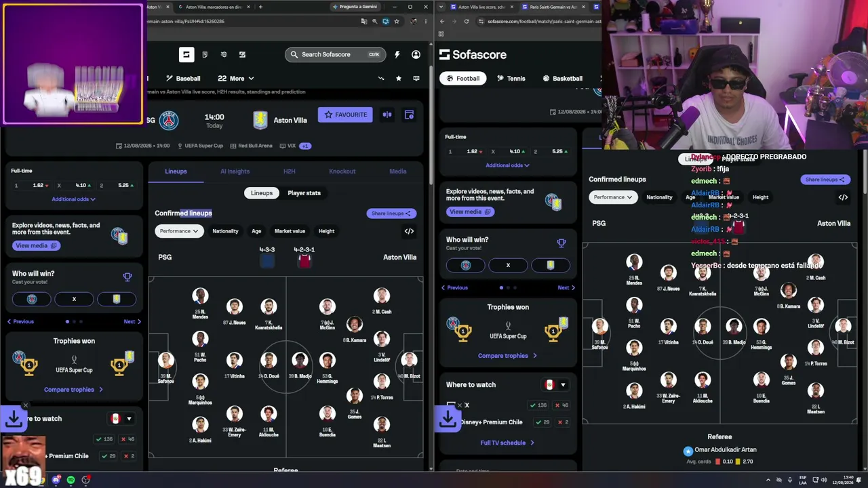
Task: Open embed code icon in left lineups panel
Action: pos(409,231)
